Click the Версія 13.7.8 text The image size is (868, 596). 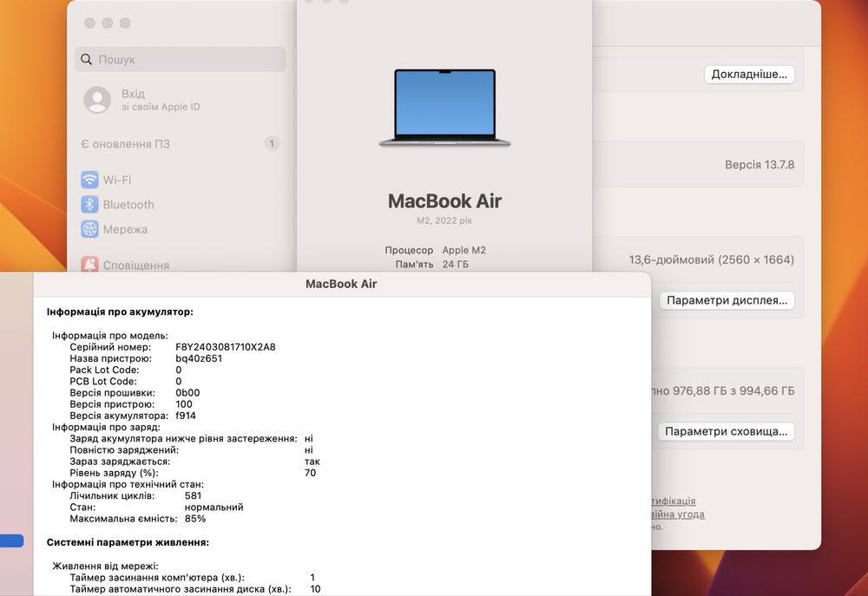point(759,165)
